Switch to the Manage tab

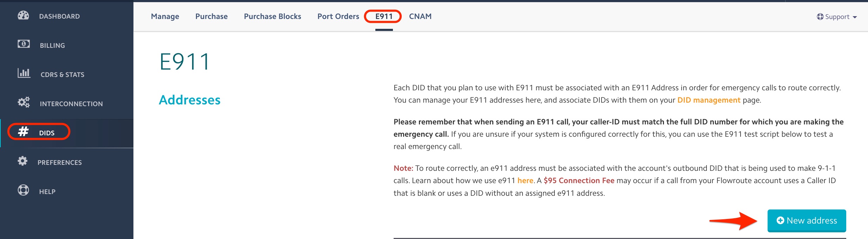[x=165, y=17]
